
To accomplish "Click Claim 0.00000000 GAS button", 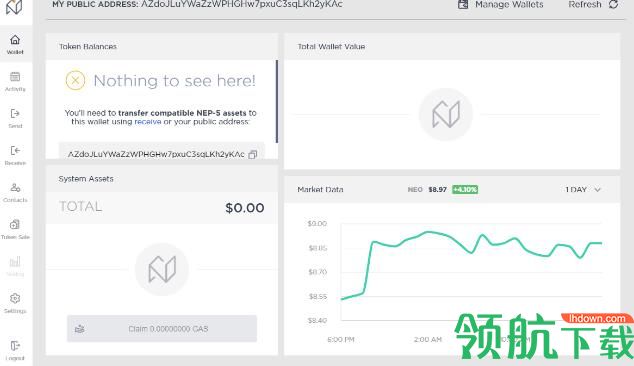I will (x=162, y=329).
